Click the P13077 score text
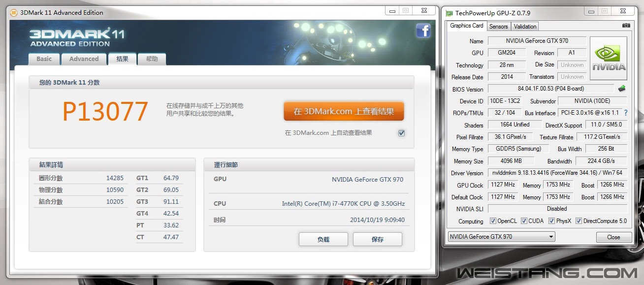Viewport: 644px width, 285px height. pos(105,112)
